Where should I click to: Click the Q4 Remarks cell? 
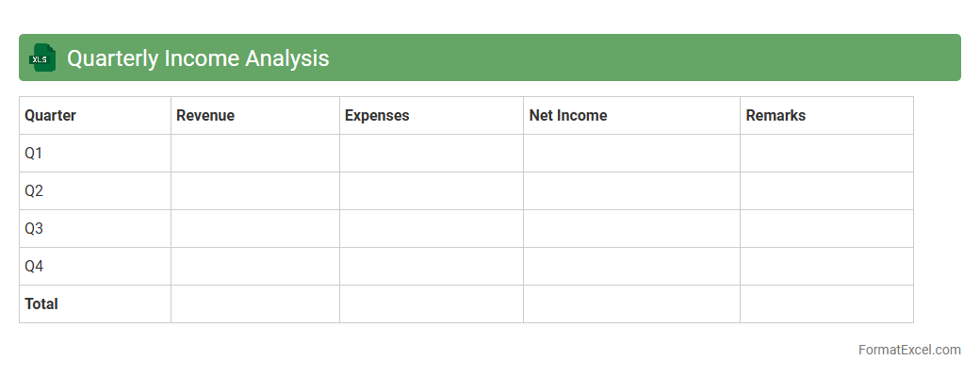[x=826, y=267]
